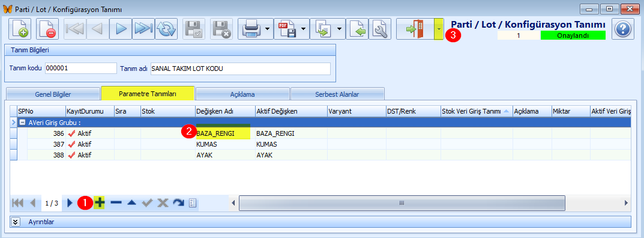Open the exit door button's dropdown arrow
This screenshot has width=644, height=238.
coord(439,29)
